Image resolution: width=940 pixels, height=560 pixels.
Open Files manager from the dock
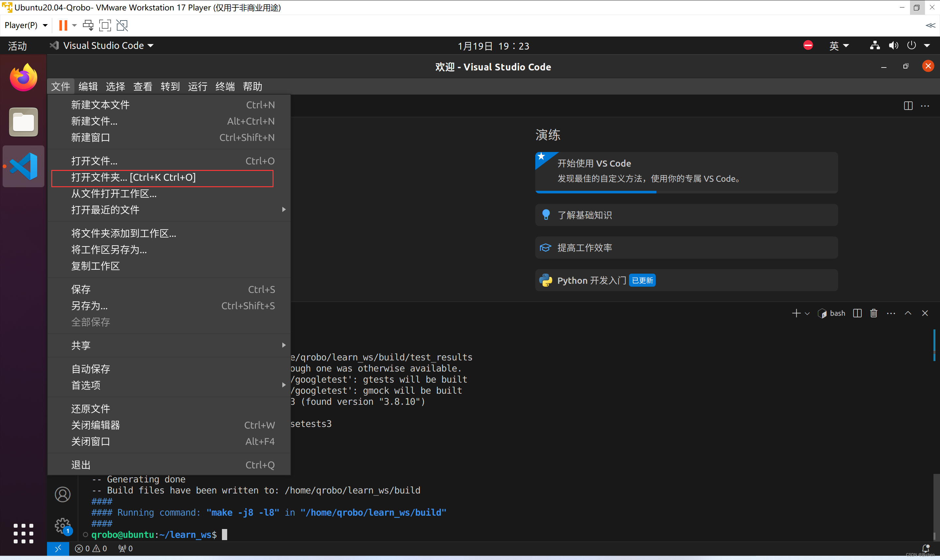(x=23, y=122)
